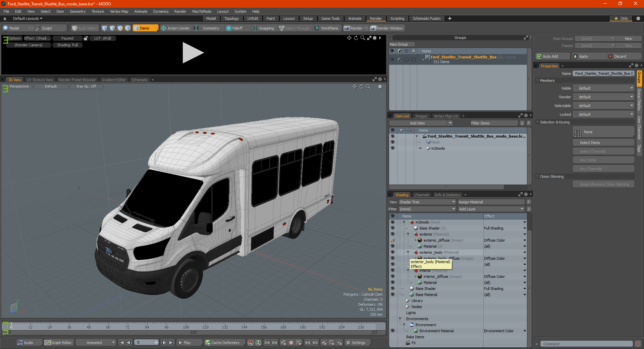Click the Selection & Keying dotted mode icon
This screenshot has height=349, width=644.
coord(578,132)
